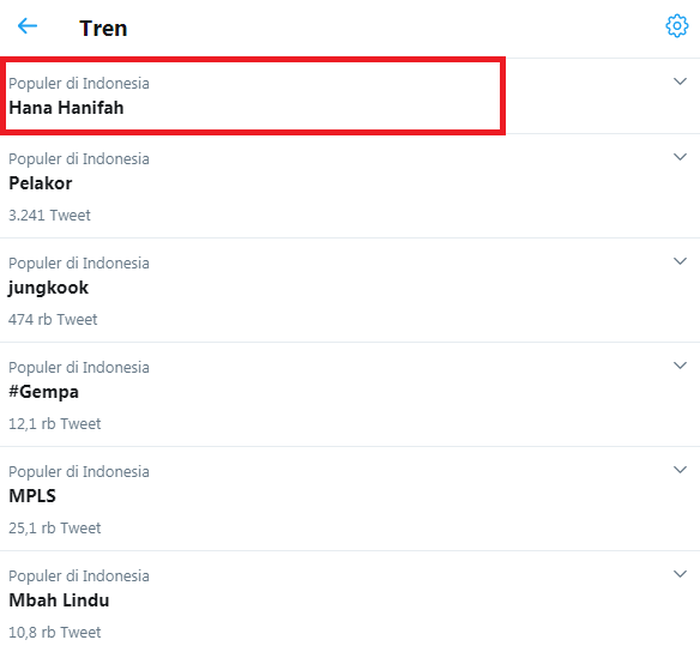Screen dimensions: 700x652
Task: Expand chevron next to jungkook trend
Action: (x=680, y=261)
